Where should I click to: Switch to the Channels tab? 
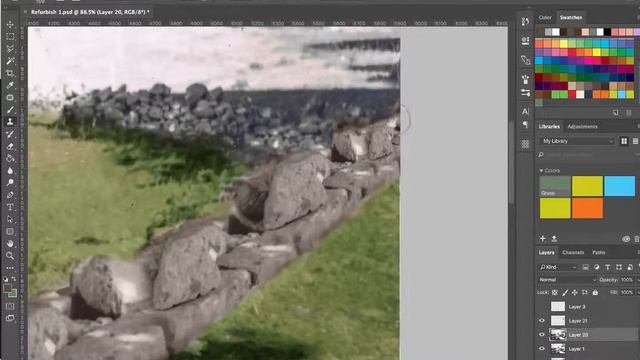click(573, 252)
